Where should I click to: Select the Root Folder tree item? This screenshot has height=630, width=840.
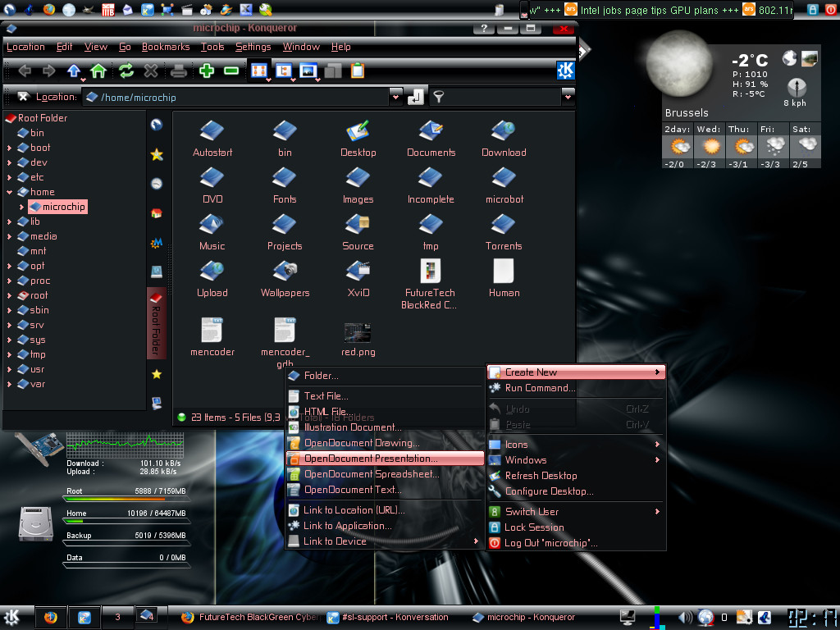(36, 118)
